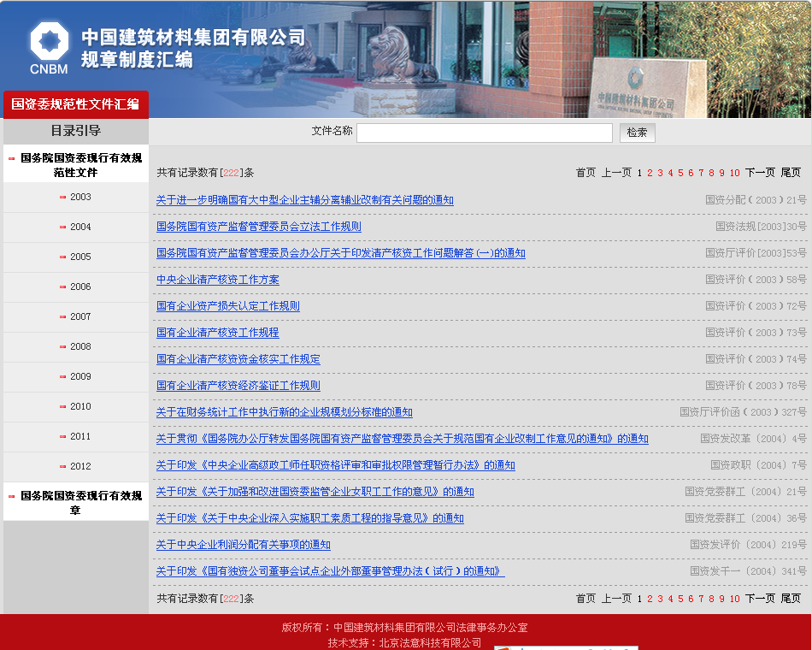Select year 2009 in the directory
The height and width of the screenshot is (650, 812).
(80, 377)
